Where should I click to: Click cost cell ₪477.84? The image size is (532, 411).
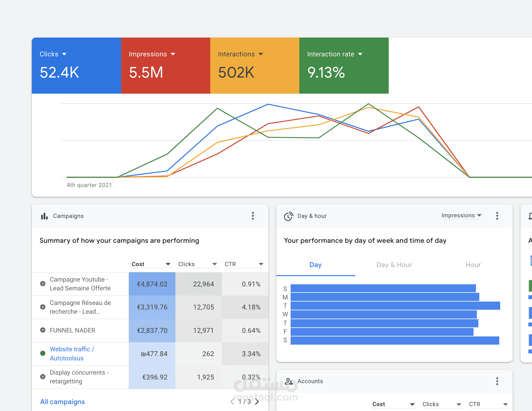(152, 354)
